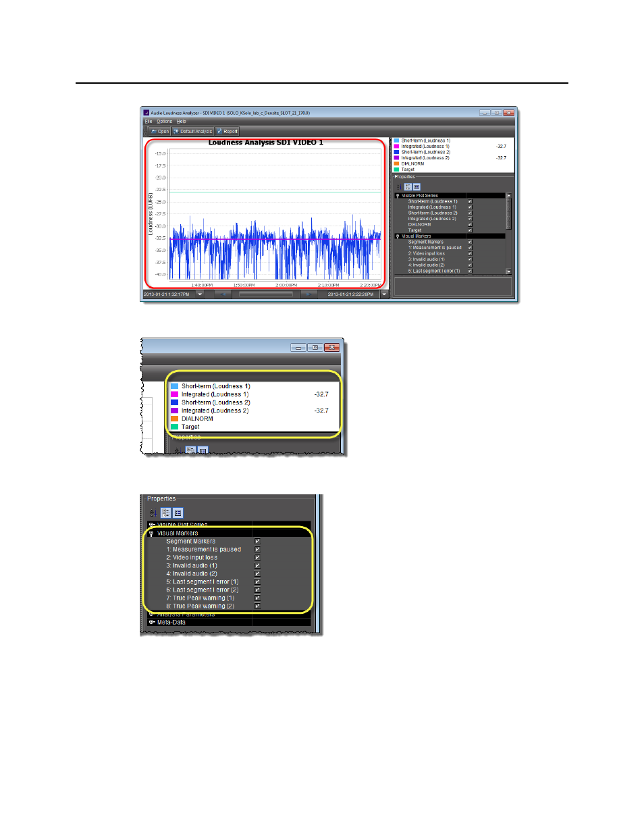Open the Help menu

point(182,122)
